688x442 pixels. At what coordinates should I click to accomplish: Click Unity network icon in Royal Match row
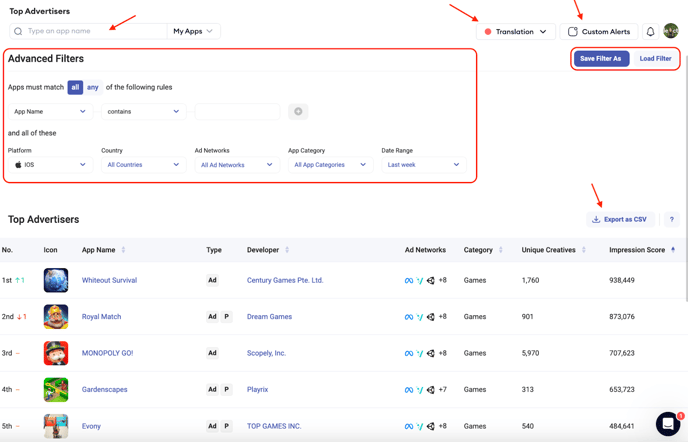click(430, 316)
